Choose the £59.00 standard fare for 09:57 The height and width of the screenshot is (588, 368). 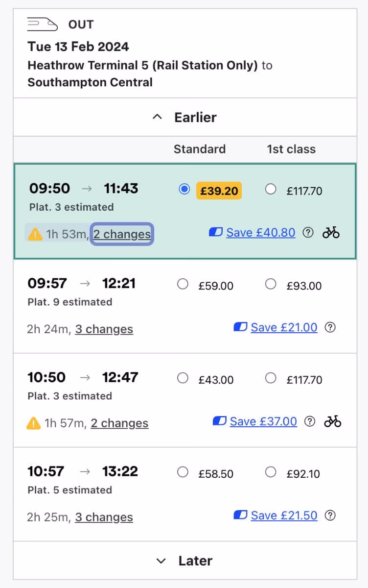(183, 284)
